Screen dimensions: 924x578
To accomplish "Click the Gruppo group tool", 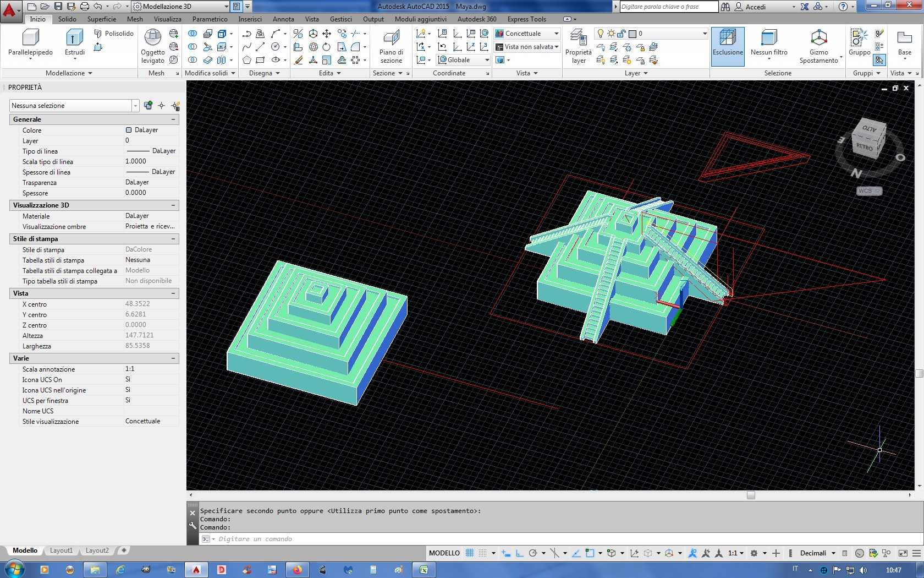I will pyautogui.click(x=859, y=43).
